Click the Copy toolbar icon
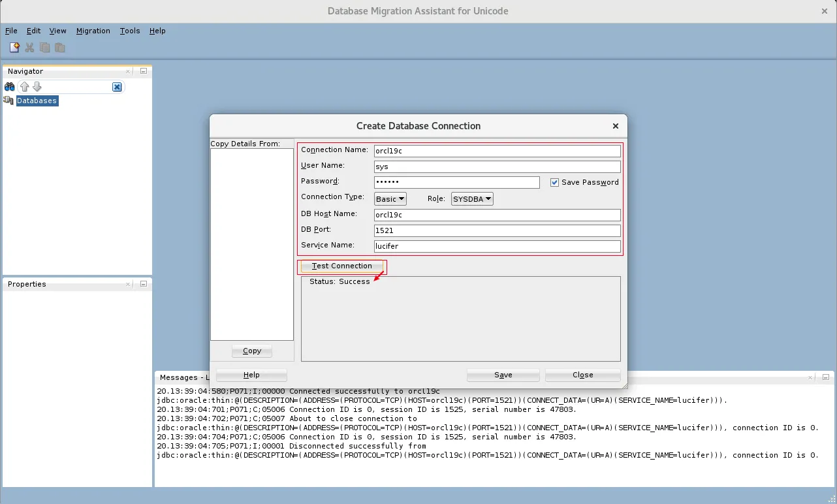837x504 pixels. (x=44, y=48)
